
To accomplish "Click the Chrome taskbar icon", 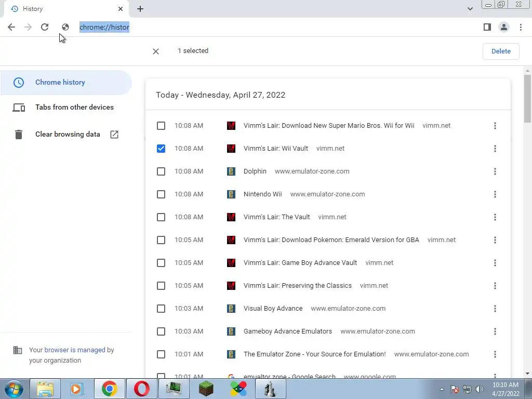I will (109, 389).
